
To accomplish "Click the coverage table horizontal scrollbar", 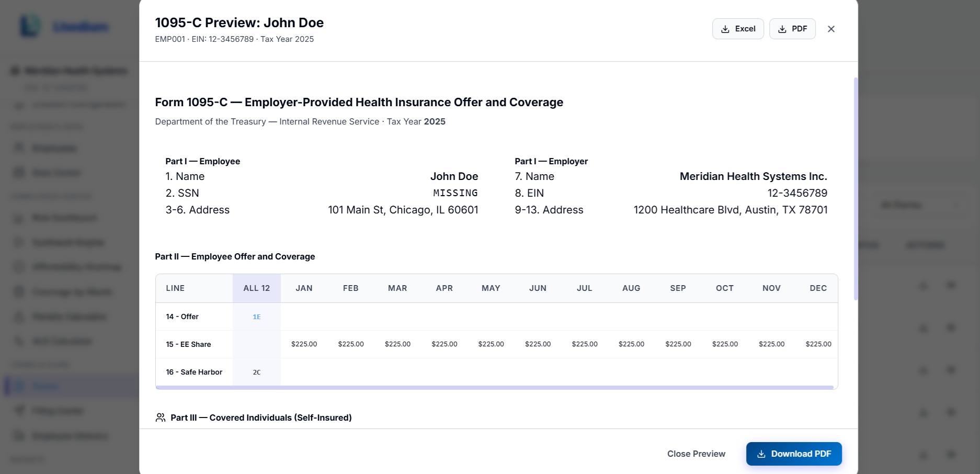I will tap(495, 388).
